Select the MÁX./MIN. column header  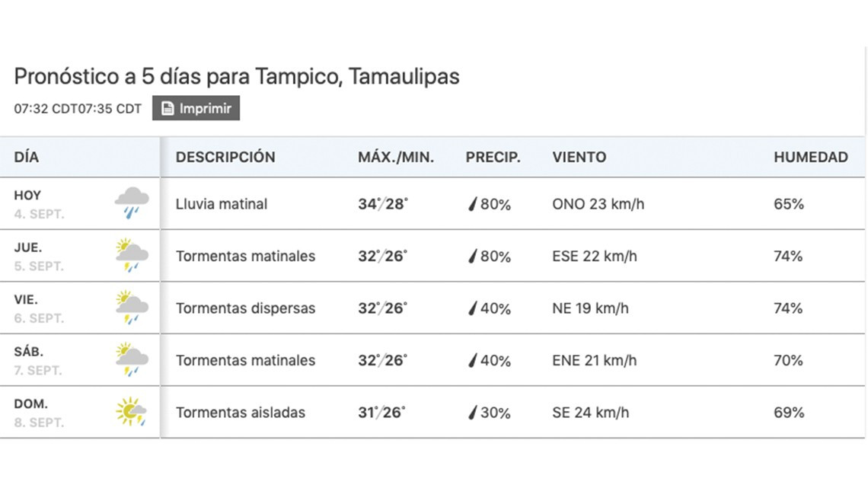397,157
